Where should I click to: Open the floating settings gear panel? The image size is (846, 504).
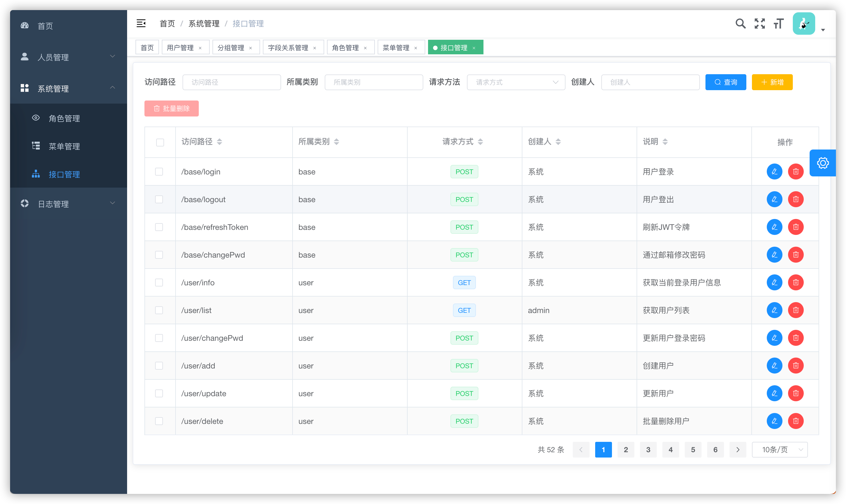click(x=822, y=163)
